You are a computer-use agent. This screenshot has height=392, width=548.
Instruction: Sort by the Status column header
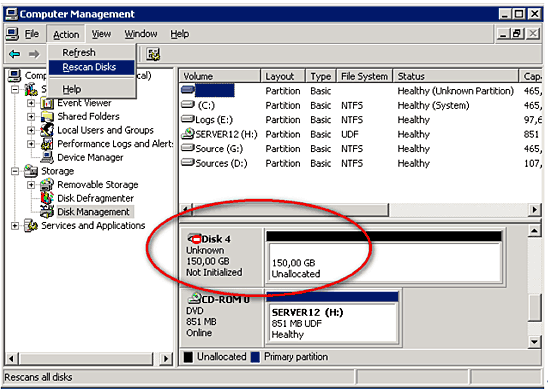456,76
